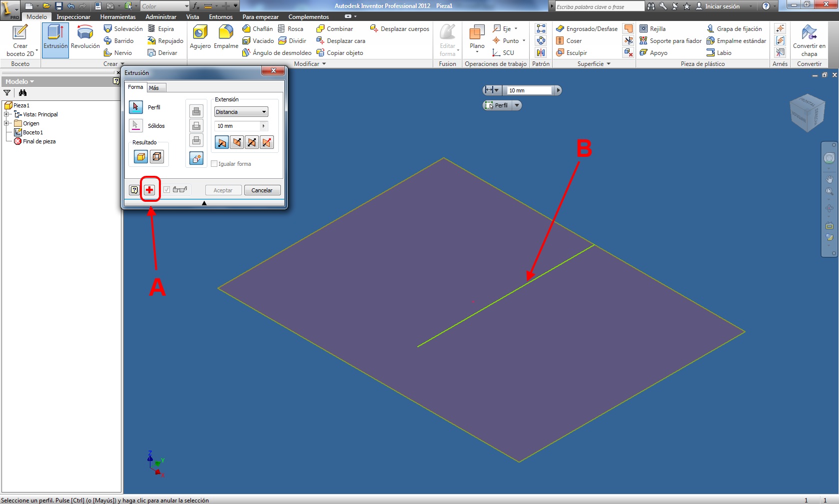Screen dimensions: 839x504
Task: Open the Entornos ribbon tab
Action: (221, 17)
